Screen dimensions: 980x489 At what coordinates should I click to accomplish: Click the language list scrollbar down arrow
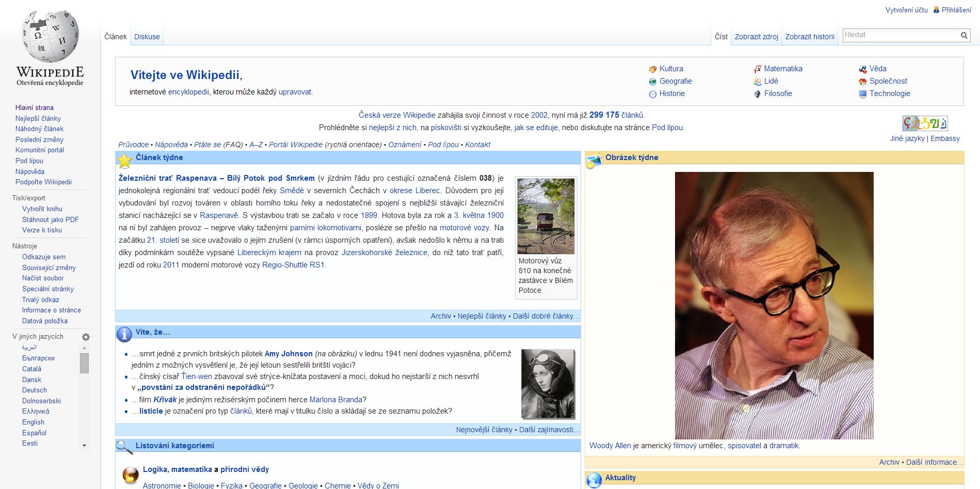(84, 446)
